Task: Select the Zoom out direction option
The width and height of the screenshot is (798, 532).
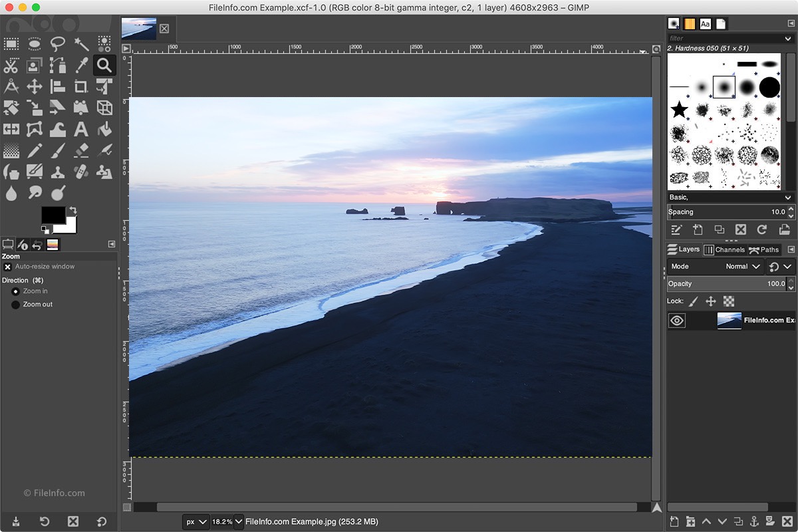Action: click(15, 304)
